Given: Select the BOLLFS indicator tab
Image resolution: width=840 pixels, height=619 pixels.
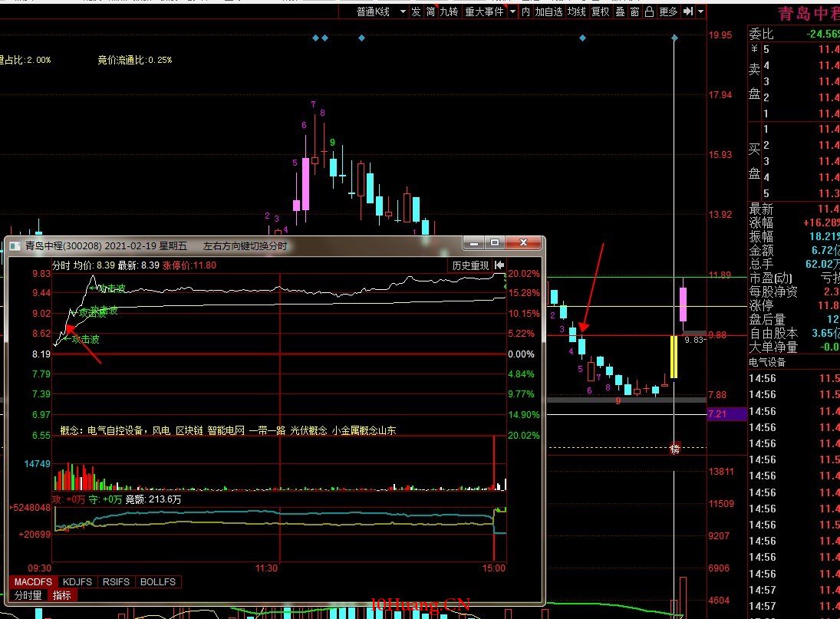Looking at the screenshot, I should 158,582.
